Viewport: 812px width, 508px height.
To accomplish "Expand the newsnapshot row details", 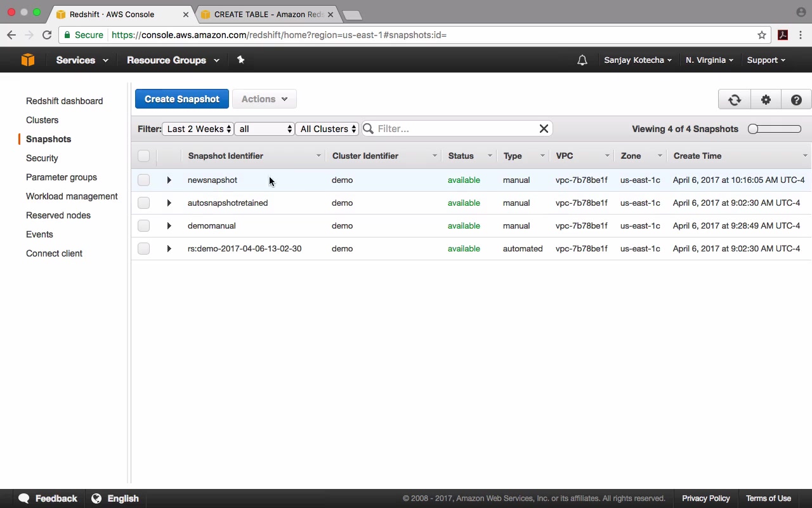I will 169,180.
